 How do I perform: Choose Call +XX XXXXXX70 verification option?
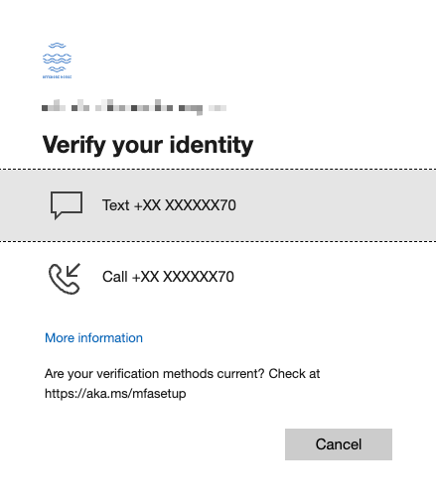point(218,277)
